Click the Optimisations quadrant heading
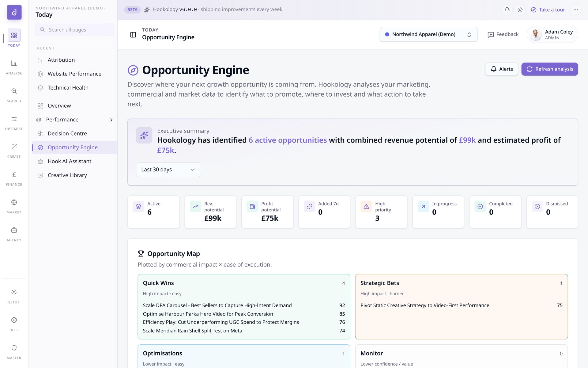This screenshot has width=588, height=368. pyautogui.click(x=162, y=353)
